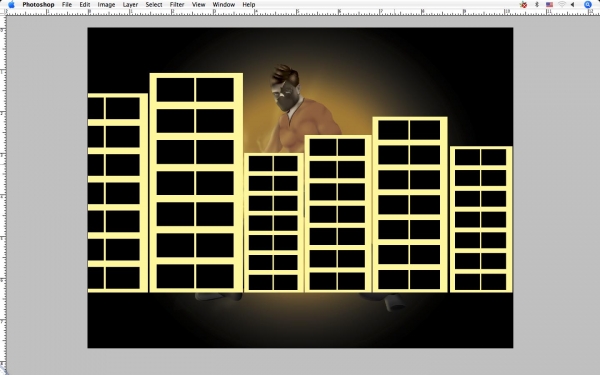The height and width of the screenshot is (375, 600).
Task: Open the Bluetooth status menu
Action: point(537,5)
